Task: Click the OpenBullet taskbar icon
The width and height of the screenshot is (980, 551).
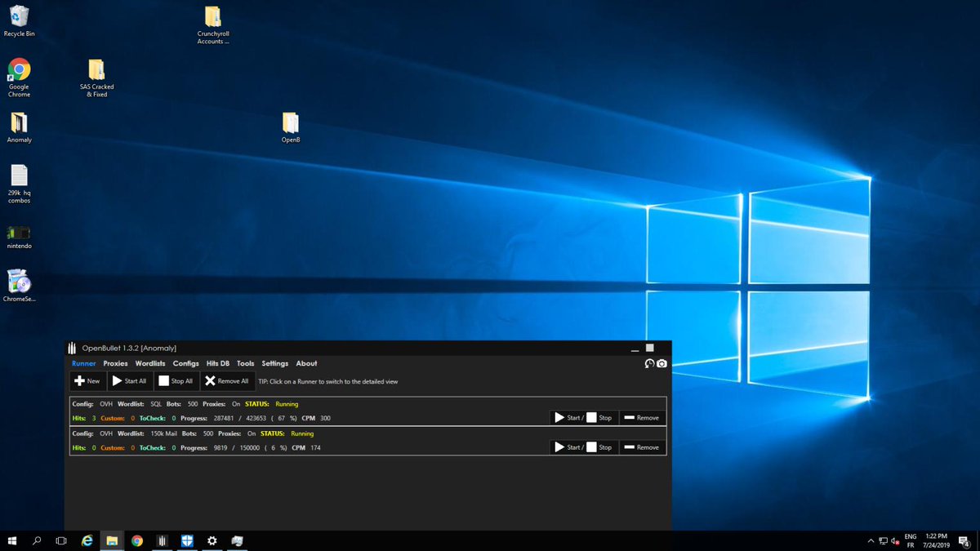Action: pos(162,540)
